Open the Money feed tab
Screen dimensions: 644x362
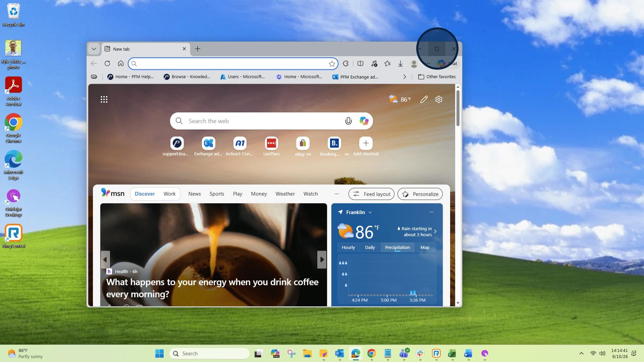(259, 194)
